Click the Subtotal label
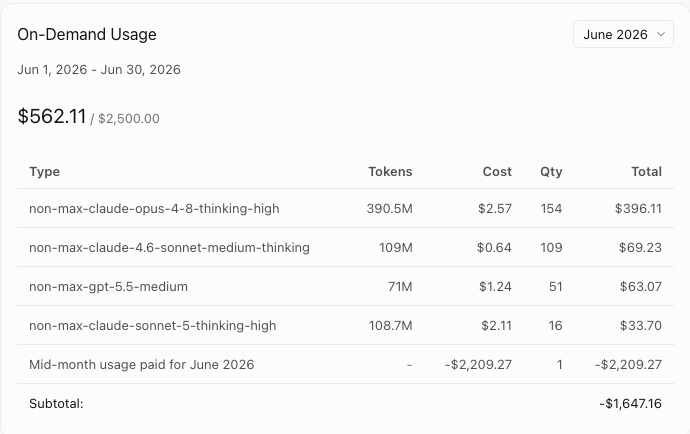This screenshot has width=690, height=434. (x=56, y=404)
